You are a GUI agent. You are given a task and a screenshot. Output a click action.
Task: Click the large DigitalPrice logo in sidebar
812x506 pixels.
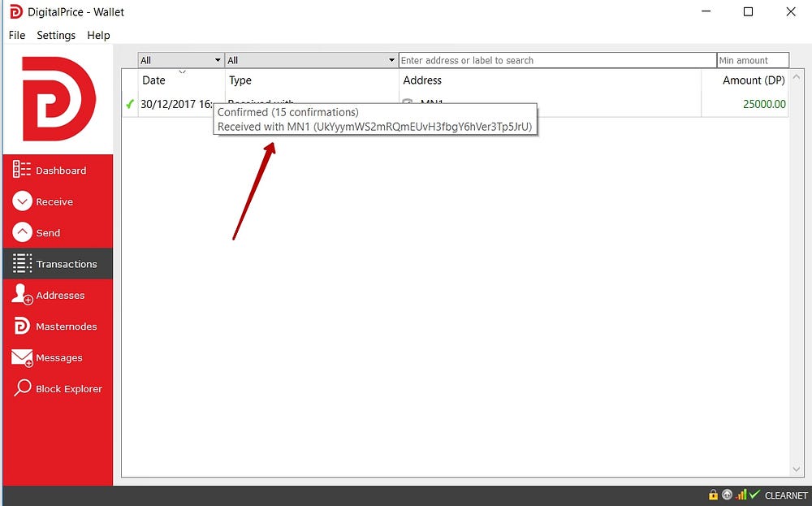pyautogui.click(x=58, y=99)
